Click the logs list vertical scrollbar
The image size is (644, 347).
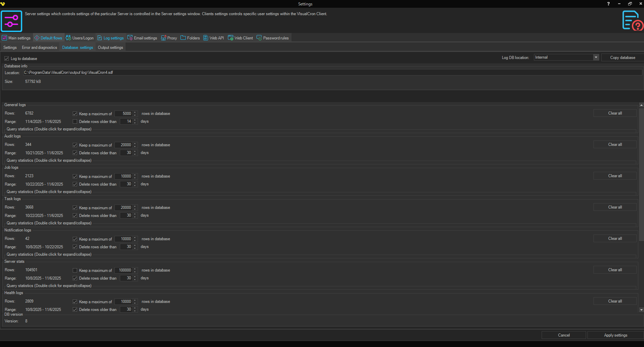tap(641, 175)
